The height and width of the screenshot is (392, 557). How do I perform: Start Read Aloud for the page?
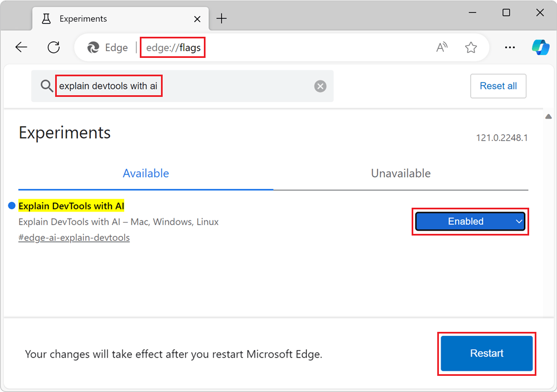pyautogui.click(x=442, y=47)
